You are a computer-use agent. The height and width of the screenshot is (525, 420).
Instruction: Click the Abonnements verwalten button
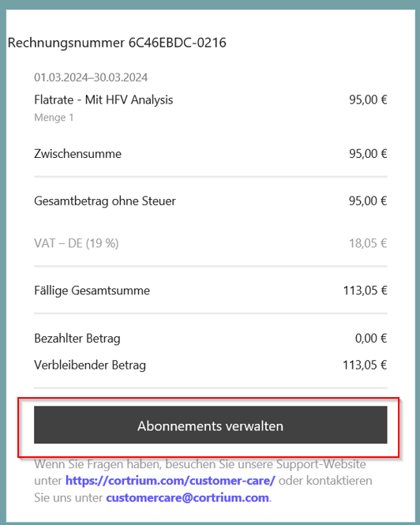click(210, 425)
